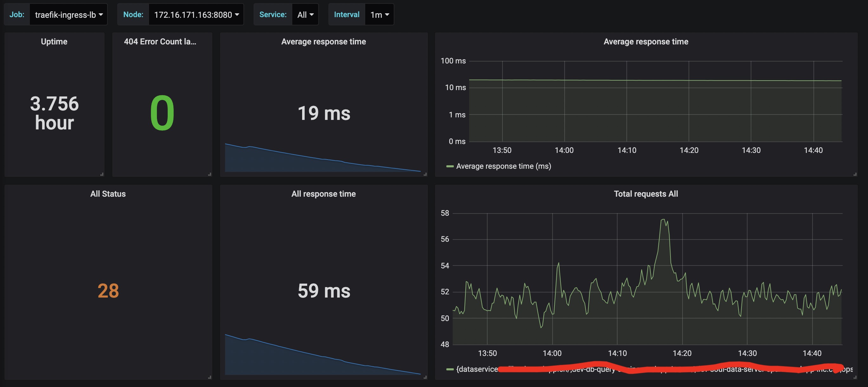Click the green dataservice legend color marker

(x=450, y=370)
